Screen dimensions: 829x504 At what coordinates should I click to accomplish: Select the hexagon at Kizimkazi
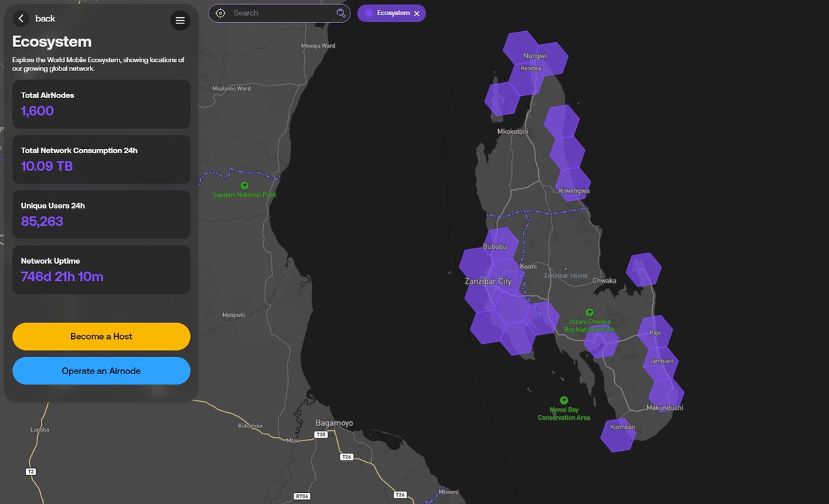(x=618, y=435)
